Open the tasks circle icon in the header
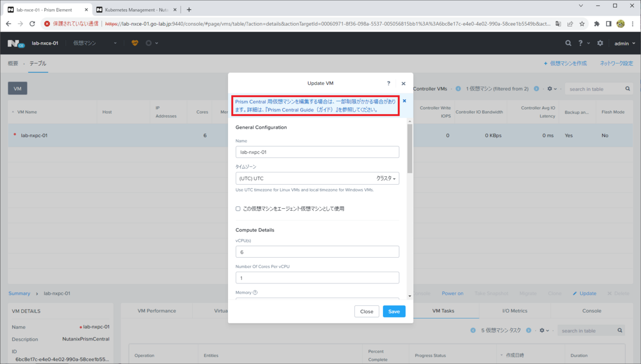 pos(148,43)
